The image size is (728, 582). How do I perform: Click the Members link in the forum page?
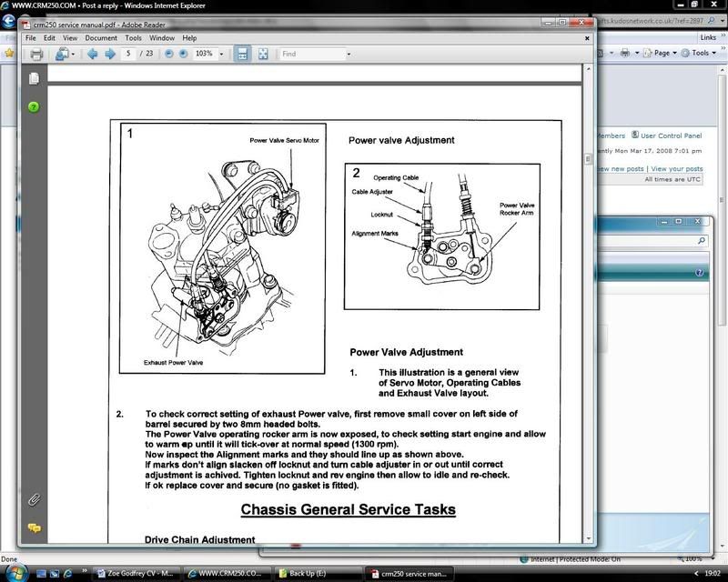tap(611, 135)
